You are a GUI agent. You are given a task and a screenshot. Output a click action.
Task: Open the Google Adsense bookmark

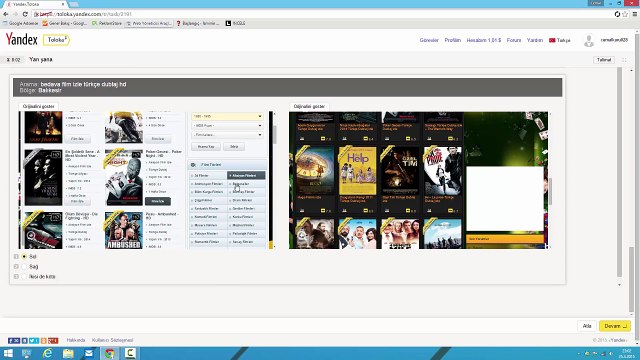[20, 23]
